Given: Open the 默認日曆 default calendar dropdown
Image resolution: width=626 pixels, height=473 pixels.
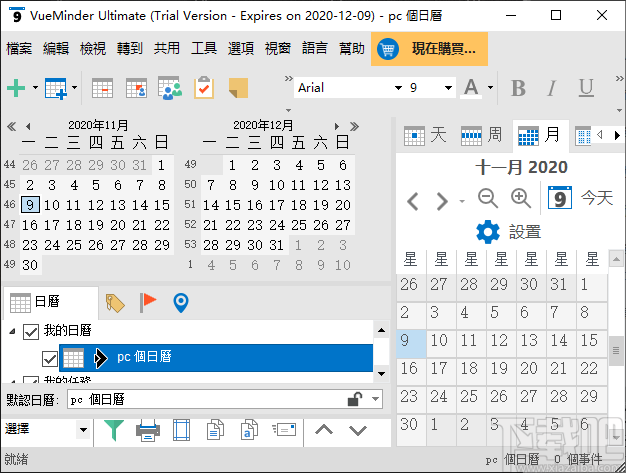Looking at the screenshot, I should point(375,399).
